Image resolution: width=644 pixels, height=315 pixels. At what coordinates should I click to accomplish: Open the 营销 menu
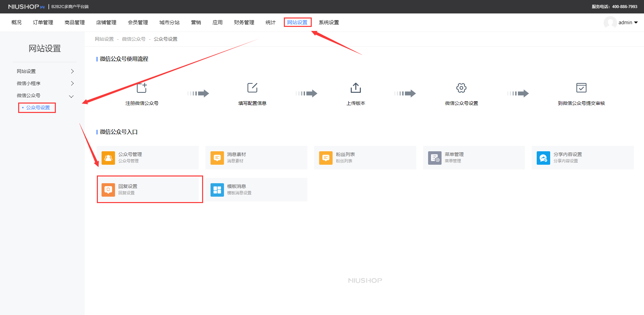pyautogui.click(x=196, y=23)
